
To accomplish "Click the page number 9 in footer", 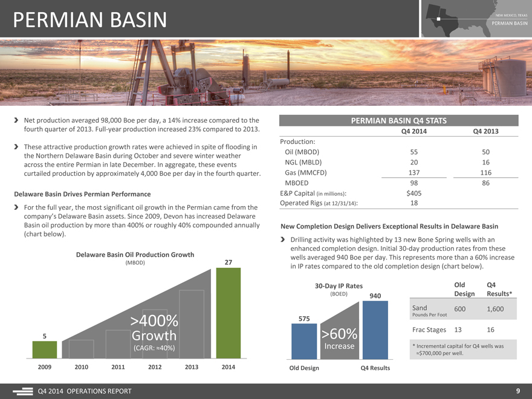I will point(518,391).
